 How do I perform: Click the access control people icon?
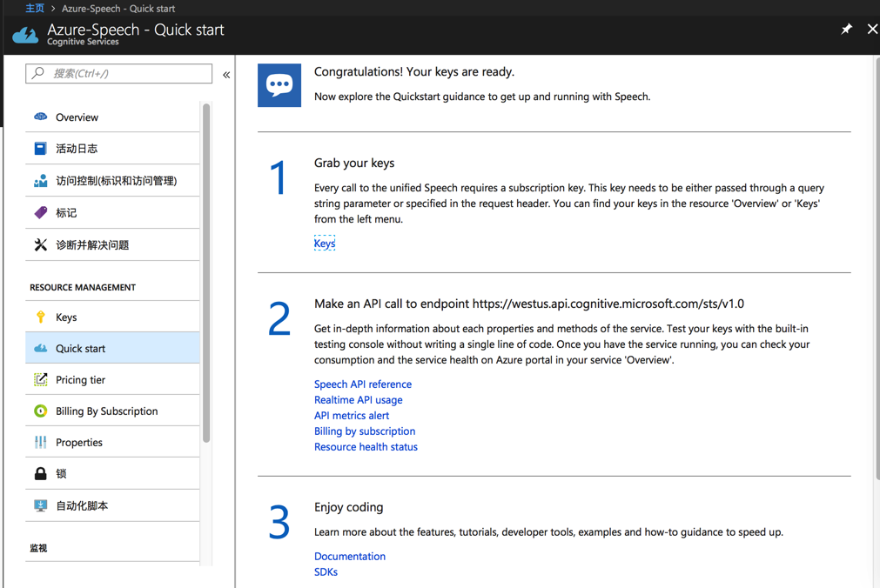41,181
